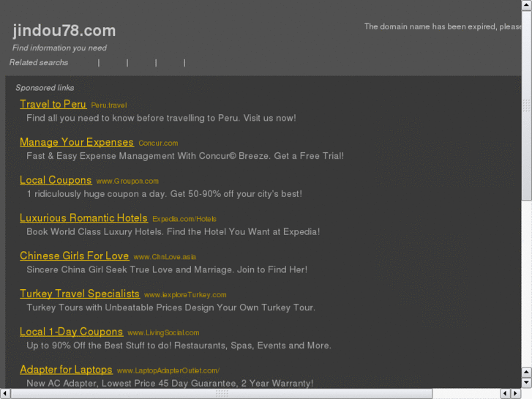
Task: Open the Travel to Peru link
Action: point(53,104)
